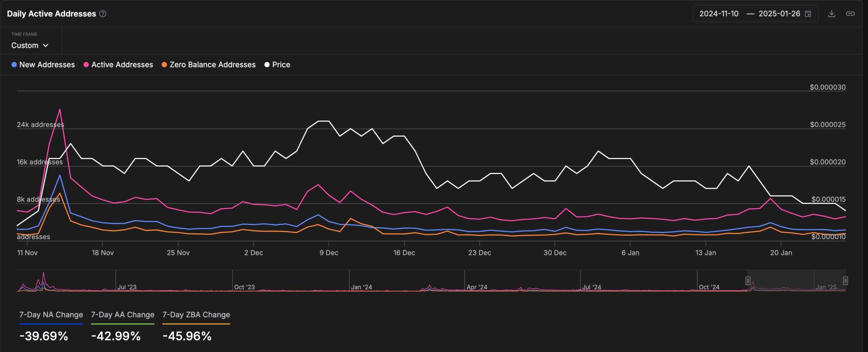Click the selected range in the navigator
Image resolution: width=868 pixels, height=352 pixels.
tap(796, 280)
